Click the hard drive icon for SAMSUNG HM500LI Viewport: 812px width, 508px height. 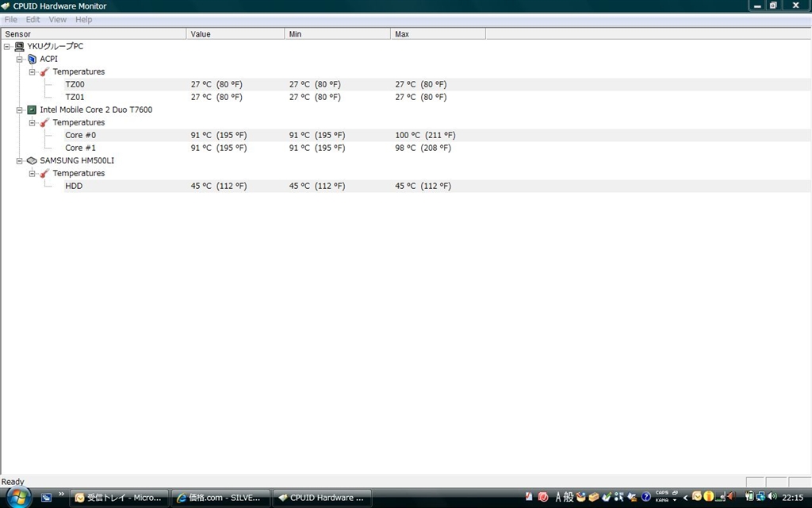(x=32, y=160)
